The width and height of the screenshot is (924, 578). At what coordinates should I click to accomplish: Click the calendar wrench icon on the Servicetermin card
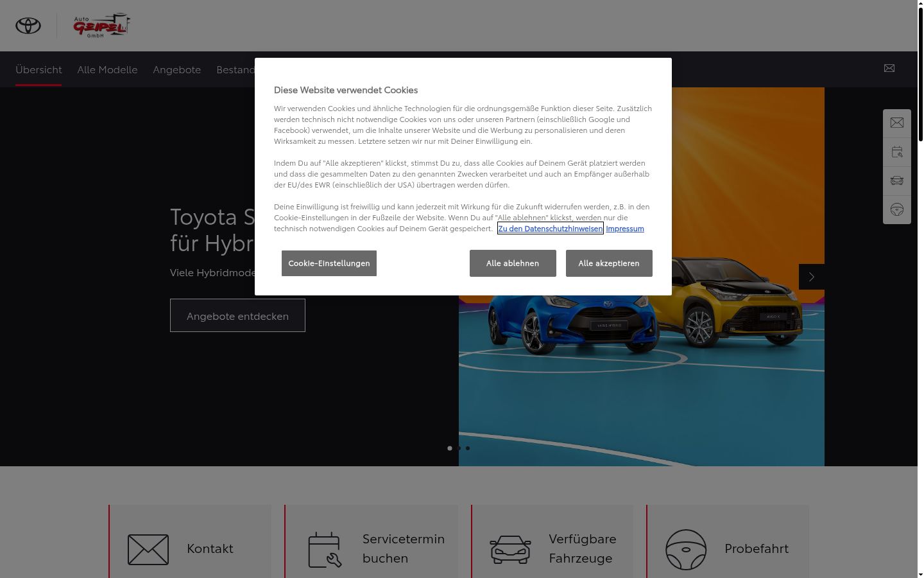click(325, 550)
